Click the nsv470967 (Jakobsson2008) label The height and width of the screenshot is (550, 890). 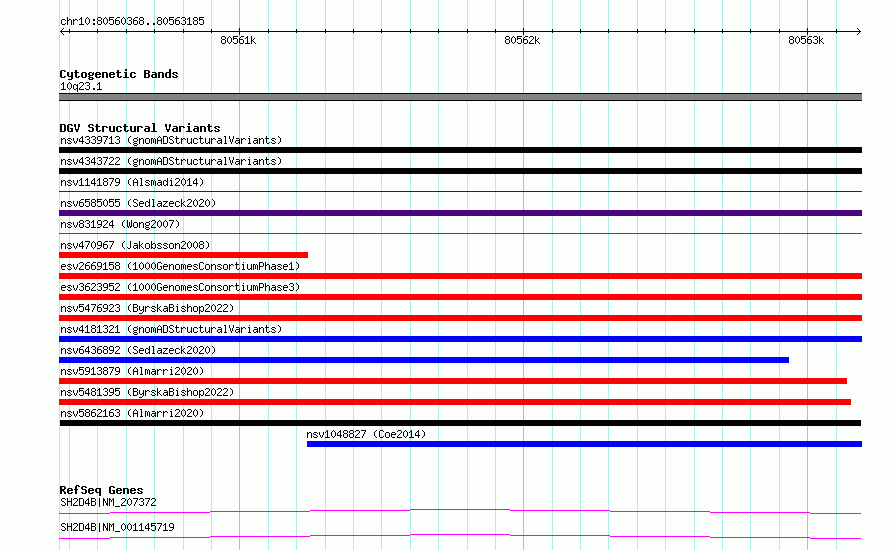point(135,245)
